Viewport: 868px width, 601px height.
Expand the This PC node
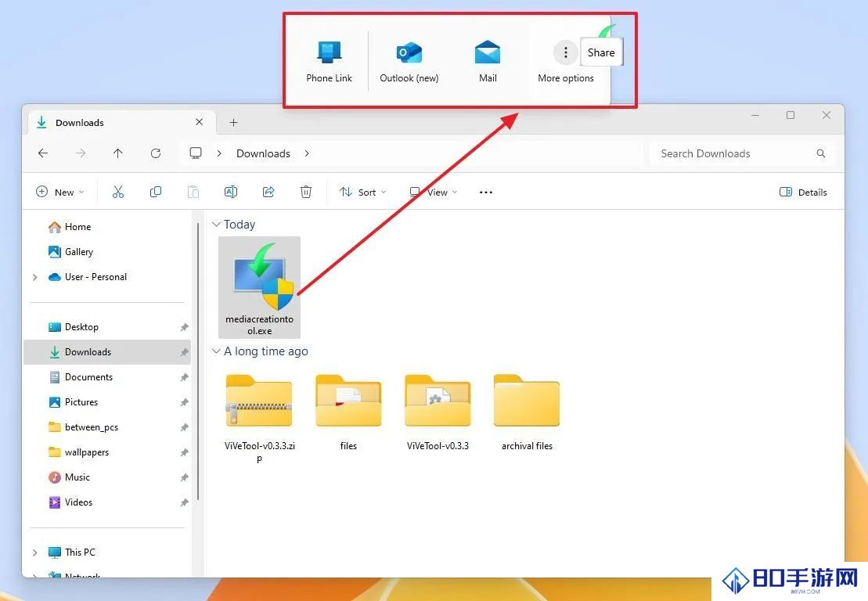pos(35,552)
